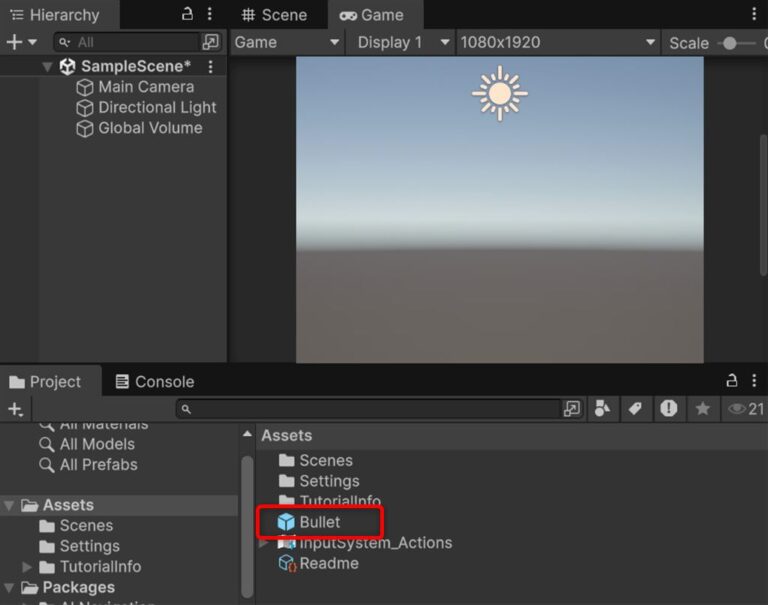Click the blue Bullet prefab cube icon

click(286, 522)
